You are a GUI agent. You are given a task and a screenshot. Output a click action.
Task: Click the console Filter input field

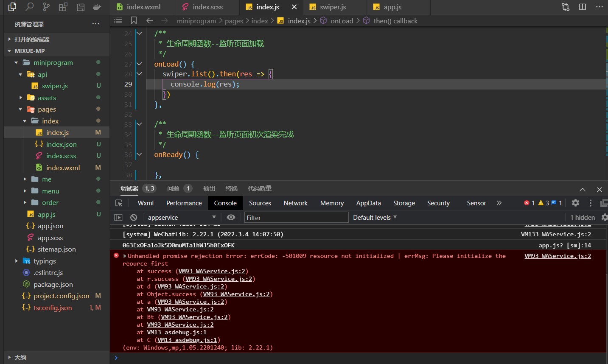coord(296,218)
